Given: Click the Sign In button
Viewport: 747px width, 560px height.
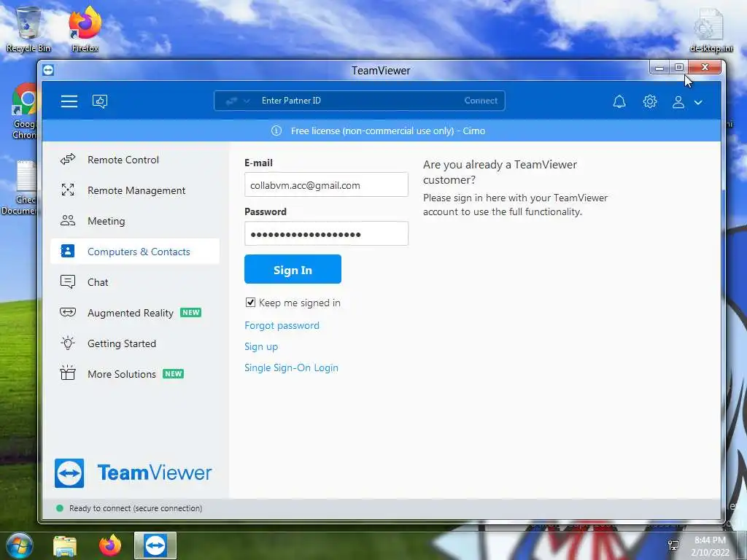Looking at the screenshot, I should coord(293,269).
